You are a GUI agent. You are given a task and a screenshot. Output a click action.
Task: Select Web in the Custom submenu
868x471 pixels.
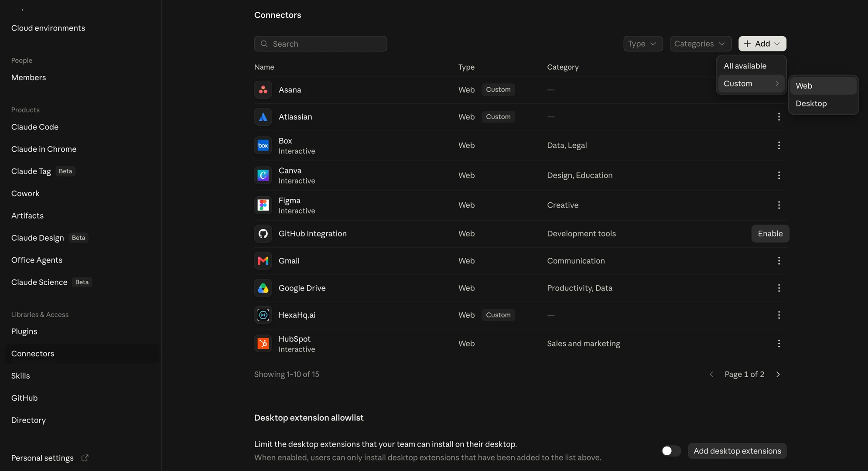coord(824,86)
